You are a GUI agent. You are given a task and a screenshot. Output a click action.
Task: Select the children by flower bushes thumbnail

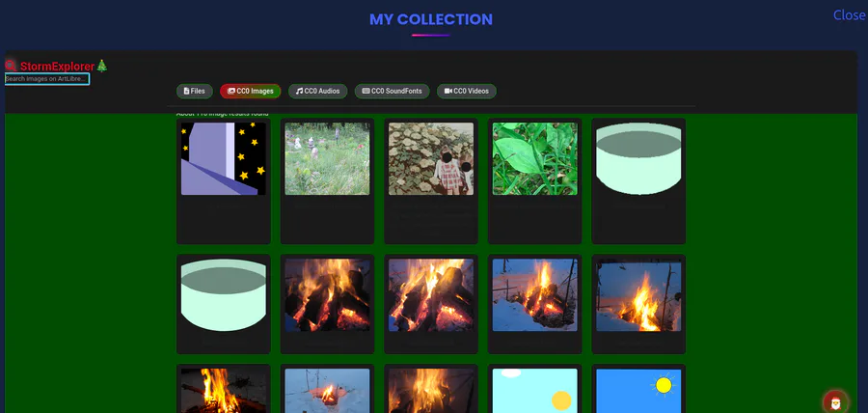(x=431, y=159)
